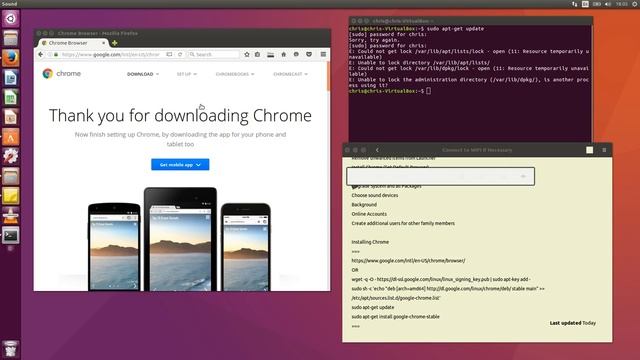This screenshot has height=360, width=640.
Task: Open the Trash in the launcher
Action: [11, 349]
